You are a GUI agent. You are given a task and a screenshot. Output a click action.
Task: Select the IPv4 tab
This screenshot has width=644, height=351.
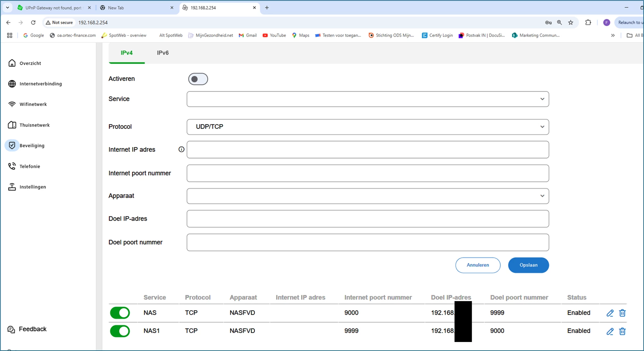(127, 53)
